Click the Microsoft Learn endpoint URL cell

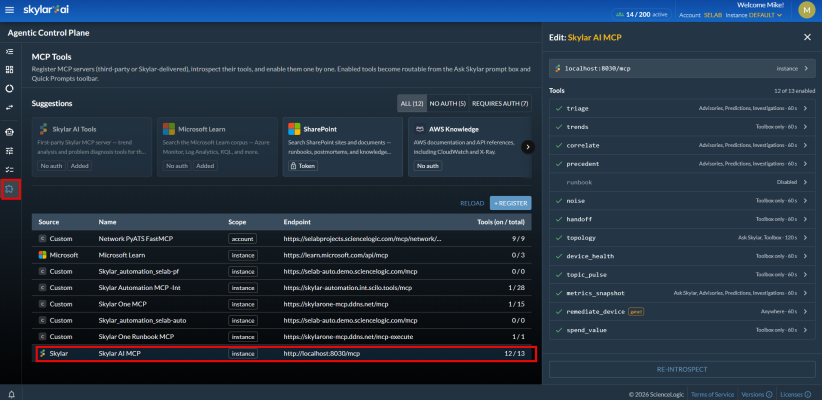click(x=336, y=255)
